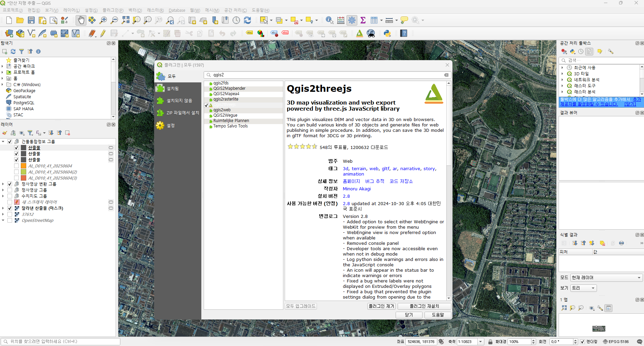Viewport: 644px width, 346px height.
Task: Click the 플러그인 제거 button
Action: click(381, 306)
